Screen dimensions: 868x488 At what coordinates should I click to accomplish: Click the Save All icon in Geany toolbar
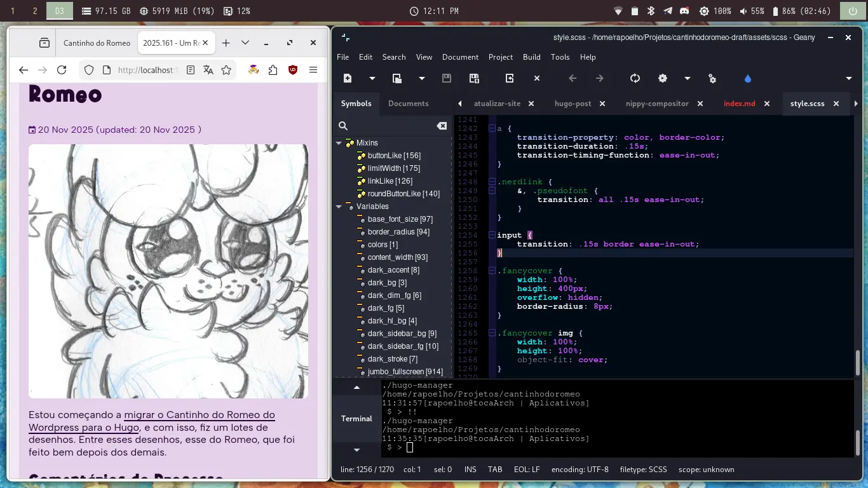point(473,78)
